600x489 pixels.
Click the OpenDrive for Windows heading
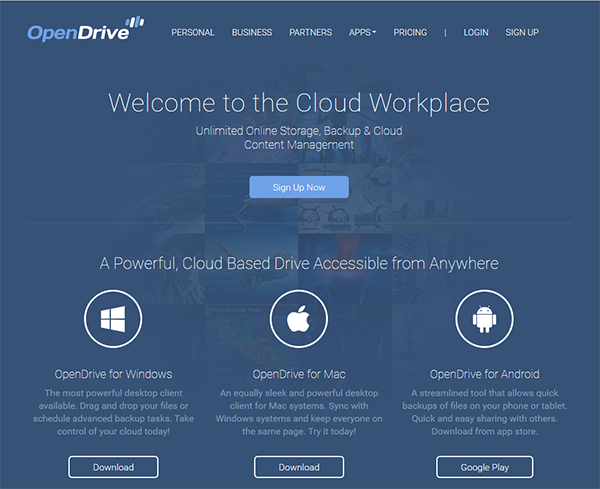[x=113, y=374]
